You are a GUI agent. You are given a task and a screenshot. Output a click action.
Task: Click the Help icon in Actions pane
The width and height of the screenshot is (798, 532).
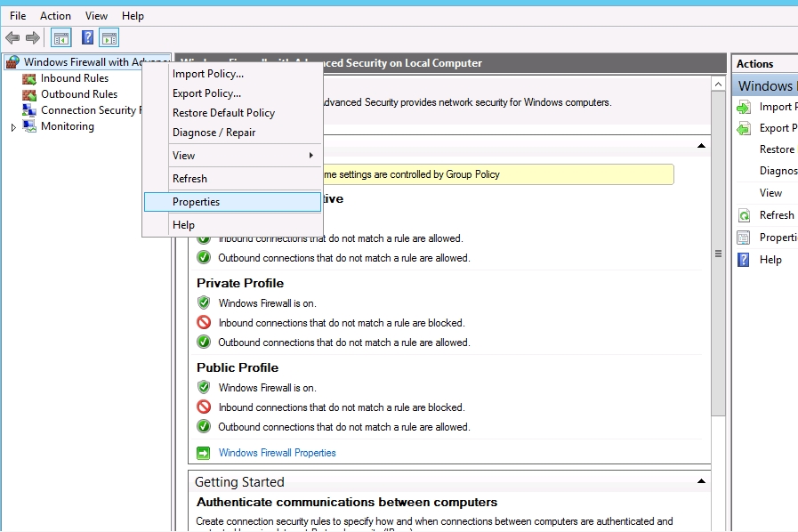[744, 260]
